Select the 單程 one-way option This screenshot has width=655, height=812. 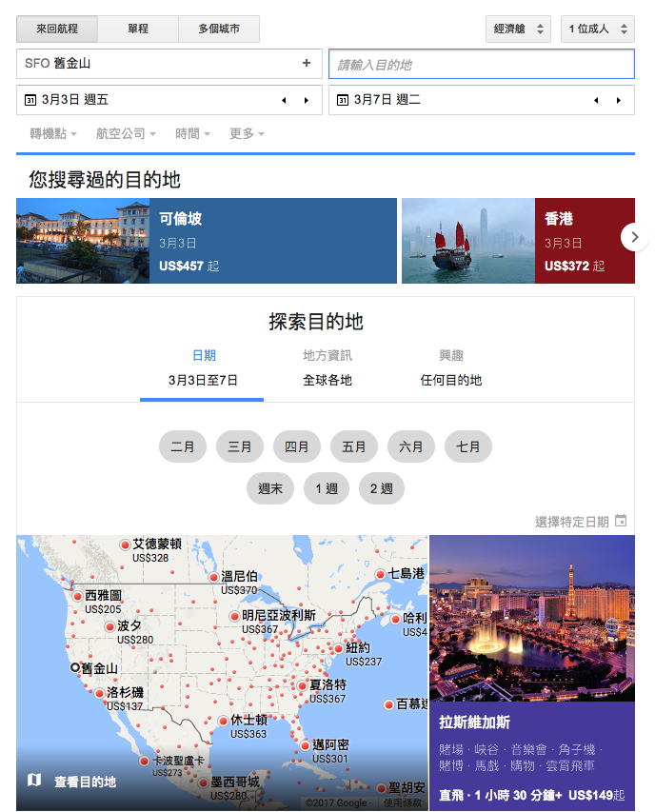[138, 29]
